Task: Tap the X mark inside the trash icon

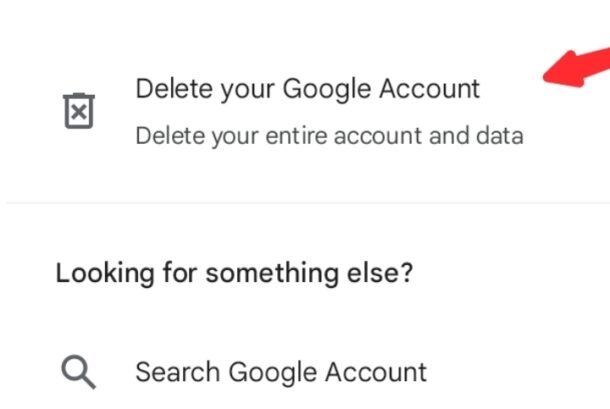Action: (x=79, y=114)
